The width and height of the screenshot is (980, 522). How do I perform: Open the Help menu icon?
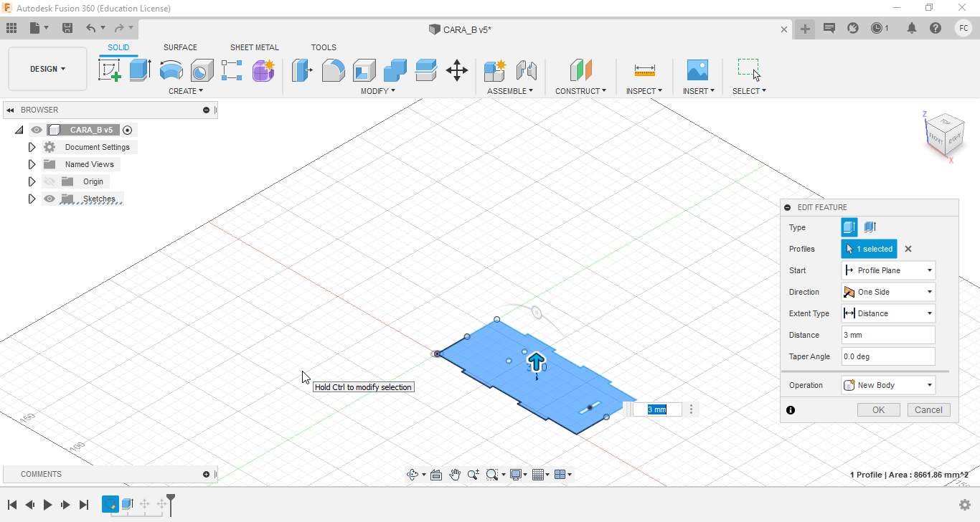(x=936, y=28)
